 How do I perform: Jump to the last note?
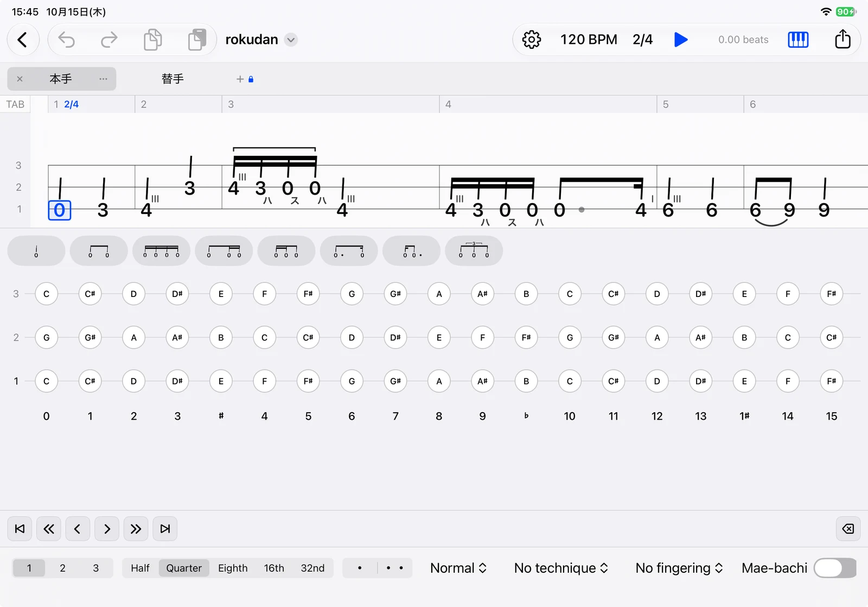(165, 529)
